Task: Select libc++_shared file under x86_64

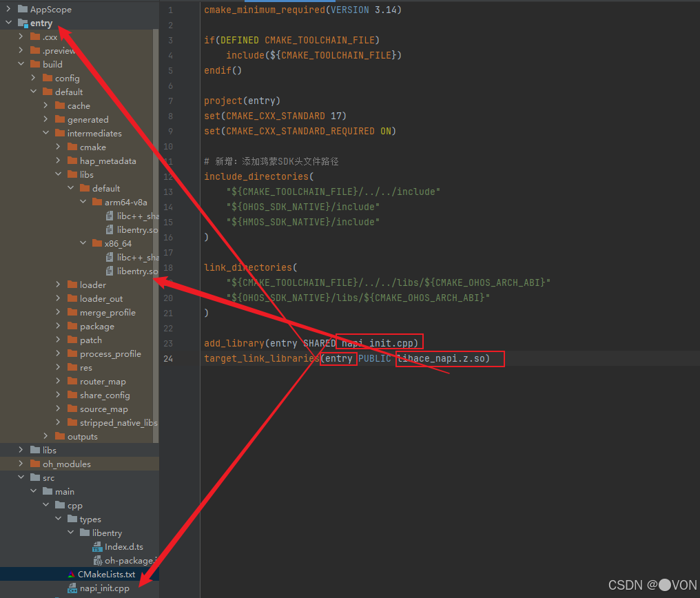Action: click(x=79, y=258)
